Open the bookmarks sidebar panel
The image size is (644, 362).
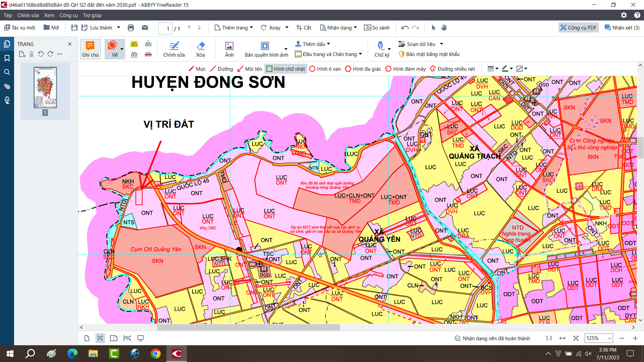(7, 58)
